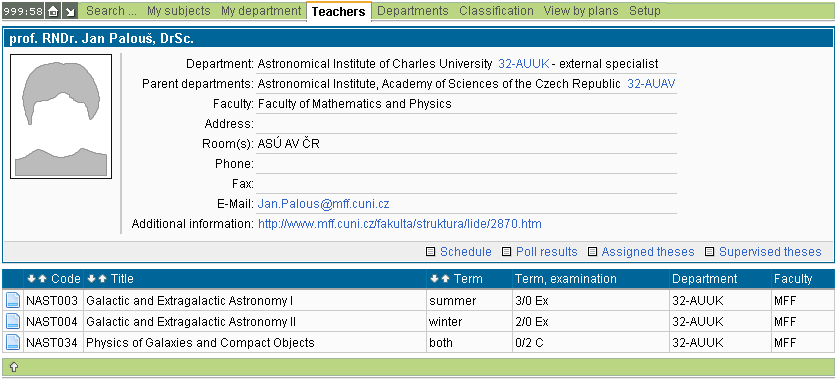Screen dimensions: 836x380
Task: Open the 32-AUUK department link in profile
Action: click(524, 64)
